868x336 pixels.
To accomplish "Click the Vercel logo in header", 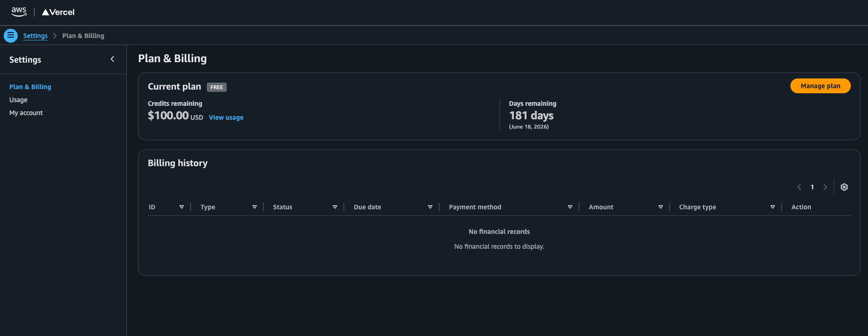I will [58, 12].
